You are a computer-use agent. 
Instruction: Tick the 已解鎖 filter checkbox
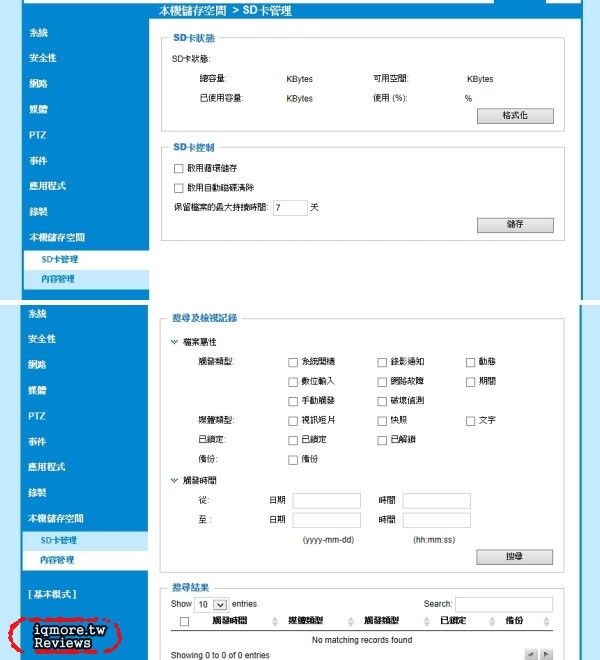coord(382,440)
